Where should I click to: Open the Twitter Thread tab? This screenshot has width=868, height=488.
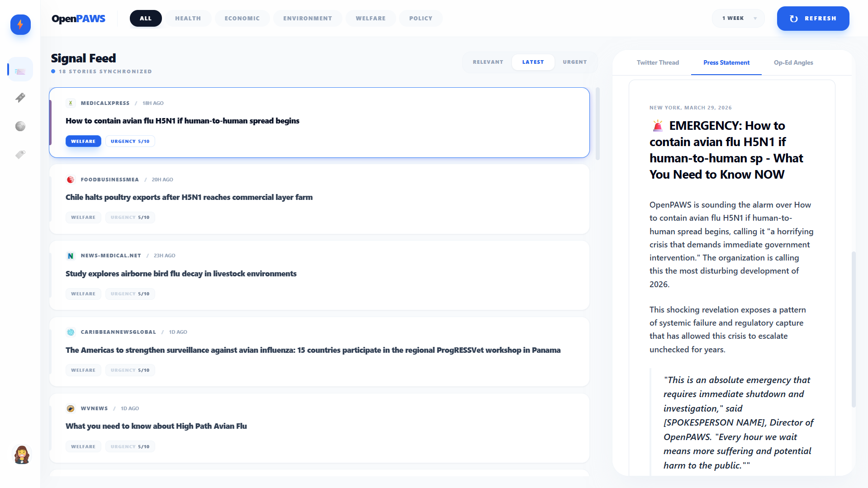pos(658,63)
